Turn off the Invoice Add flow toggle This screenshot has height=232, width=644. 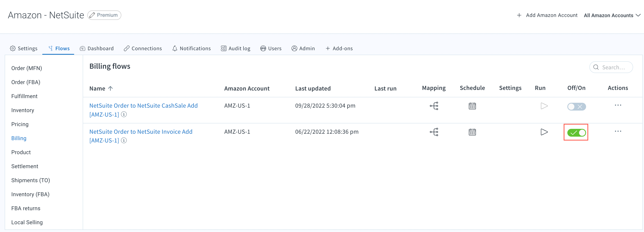tap(577, 133)
